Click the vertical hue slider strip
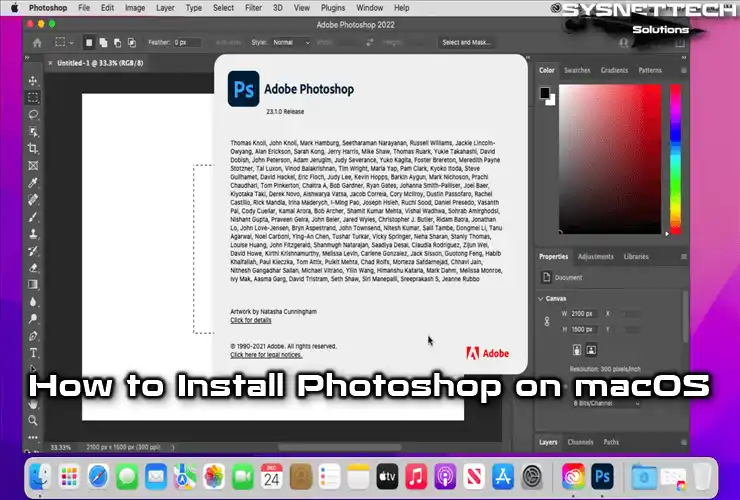The width and height of the screenshot is (740, 500). click(x=676, y=159)
